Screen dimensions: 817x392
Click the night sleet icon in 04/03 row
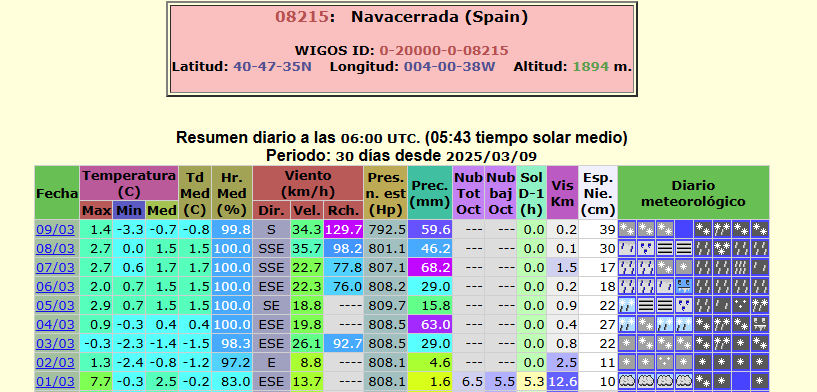(722, 324)
